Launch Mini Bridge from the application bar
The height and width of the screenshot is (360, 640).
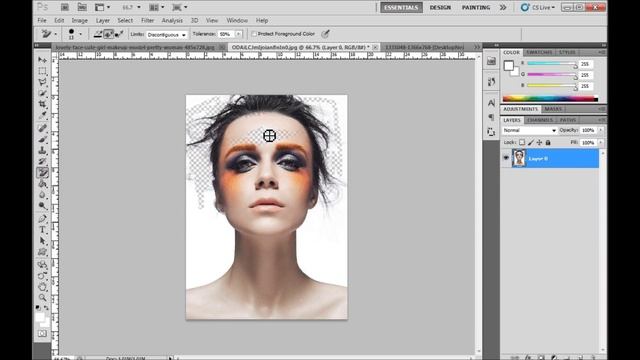82,7
